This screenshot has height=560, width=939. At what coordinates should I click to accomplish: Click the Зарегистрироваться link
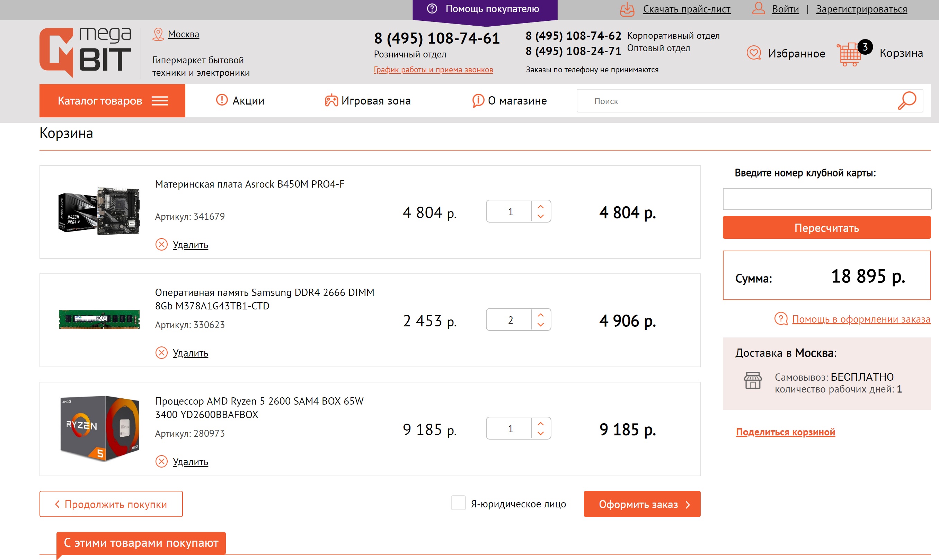click(861, 9)
